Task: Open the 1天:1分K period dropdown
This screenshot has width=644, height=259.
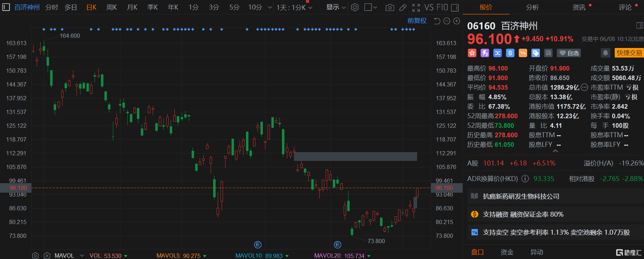Action: pos(294,7)
